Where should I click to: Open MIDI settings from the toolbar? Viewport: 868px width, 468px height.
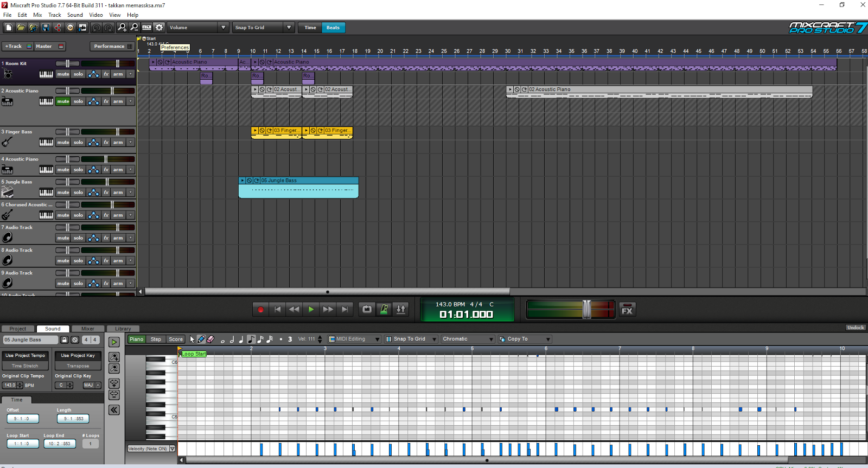point(147,27)
